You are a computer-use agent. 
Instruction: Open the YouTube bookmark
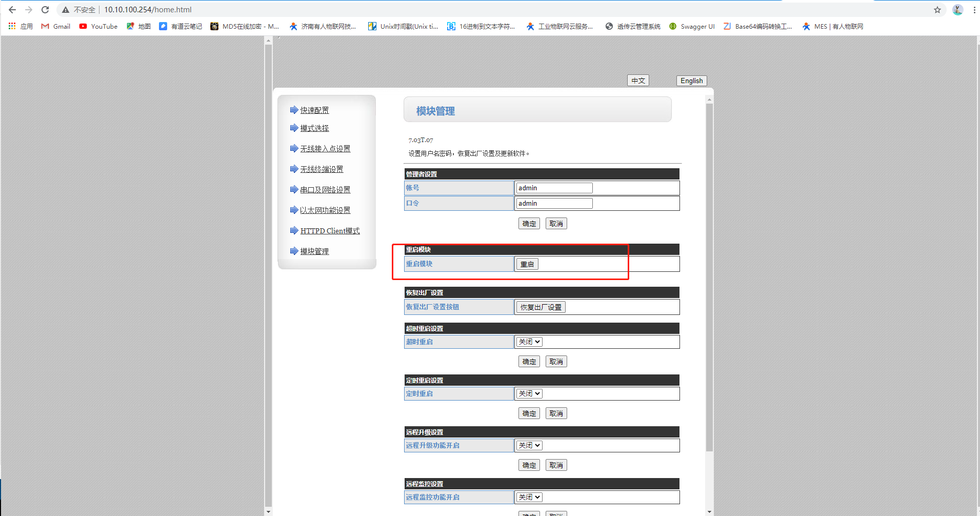98,26
